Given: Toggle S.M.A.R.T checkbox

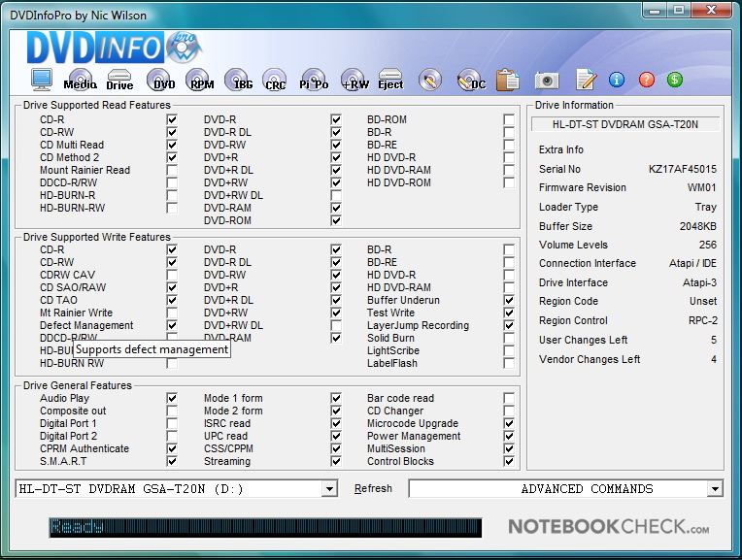Looking at the screenshot, I should pyautogui.click(x=172, y=462).
